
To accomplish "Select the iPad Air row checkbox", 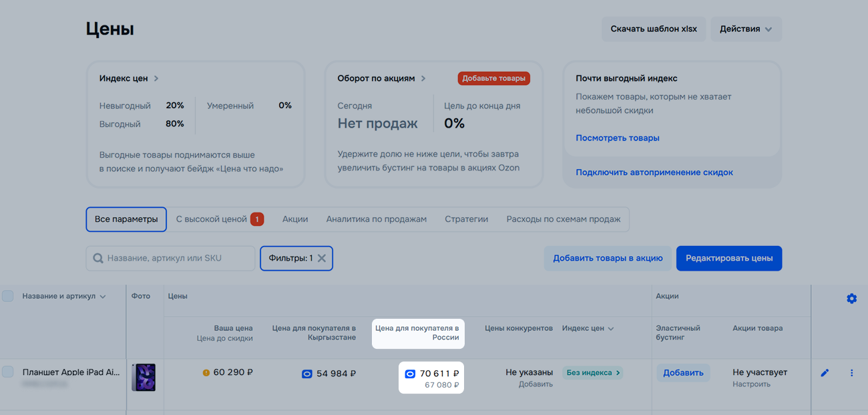I will (8, 372).
